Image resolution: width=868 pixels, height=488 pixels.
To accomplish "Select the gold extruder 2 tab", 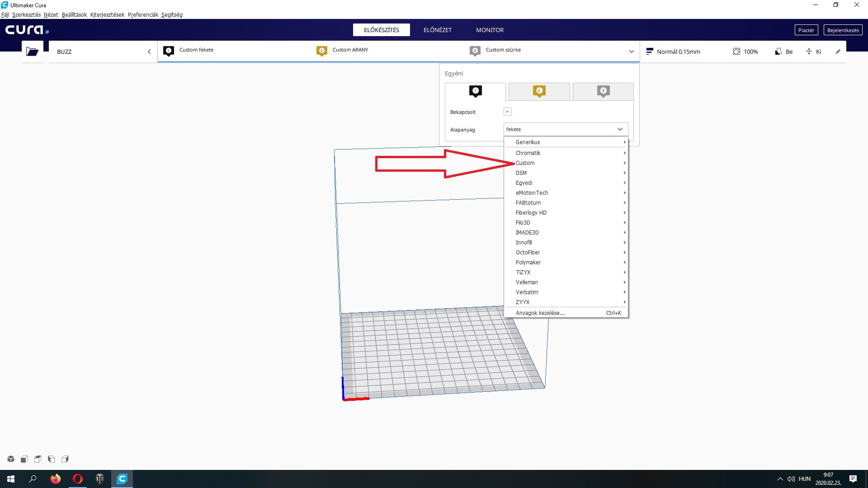I will (x=539, y=91).
